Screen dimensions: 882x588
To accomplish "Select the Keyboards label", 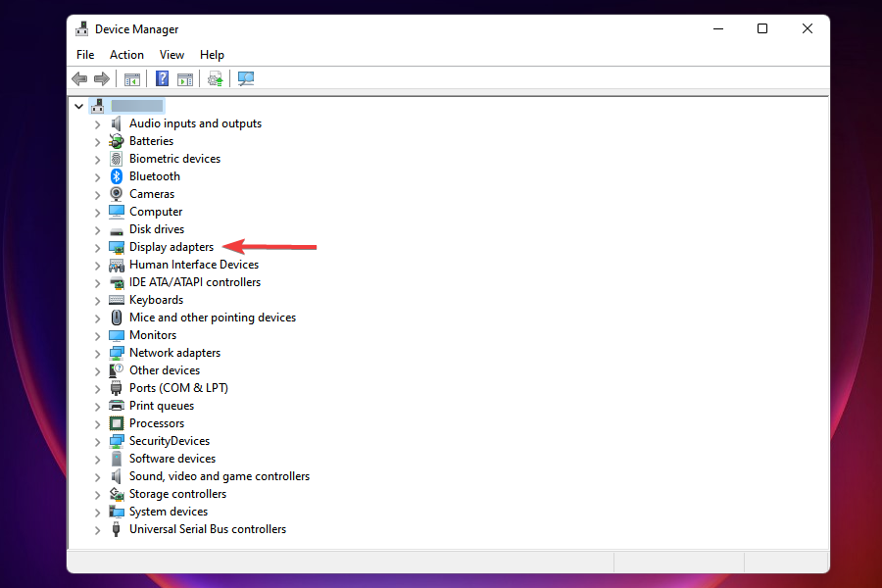I will coord(157,300).
